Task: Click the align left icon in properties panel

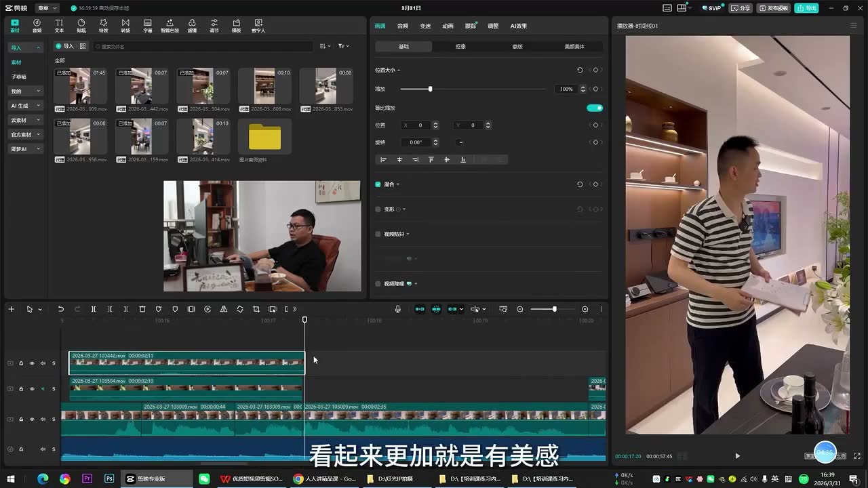Action: pyautogui.click(x=383, y=159)
